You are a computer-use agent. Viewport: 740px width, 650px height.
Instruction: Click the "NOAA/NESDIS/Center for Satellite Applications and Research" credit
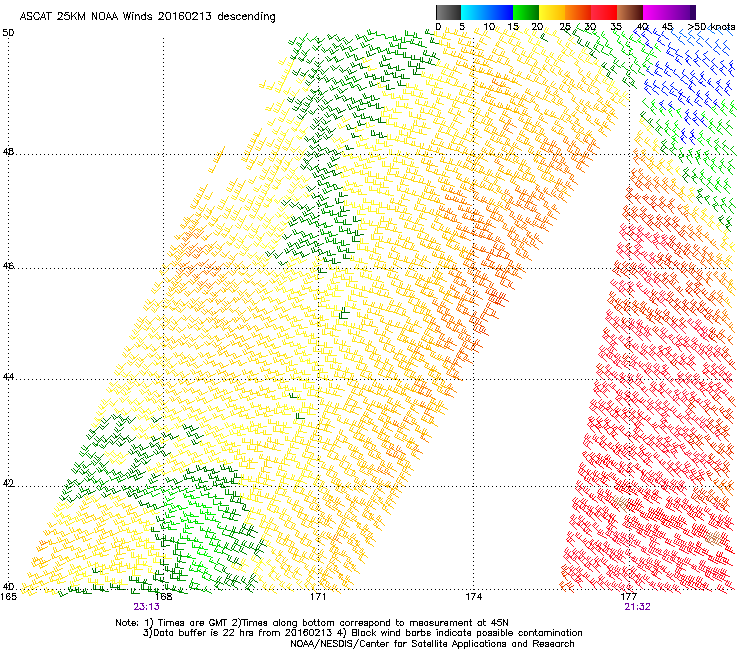point(432,644)
